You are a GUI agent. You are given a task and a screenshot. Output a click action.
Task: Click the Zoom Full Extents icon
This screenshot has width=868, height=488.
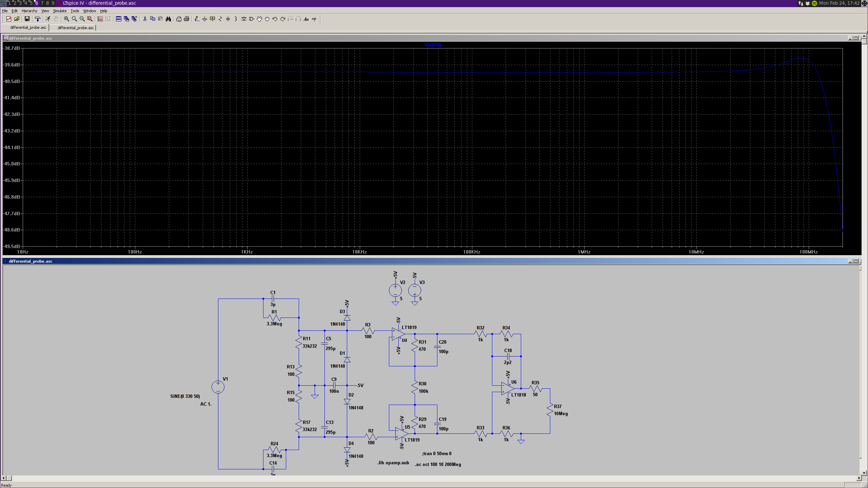tap(90, 19)
